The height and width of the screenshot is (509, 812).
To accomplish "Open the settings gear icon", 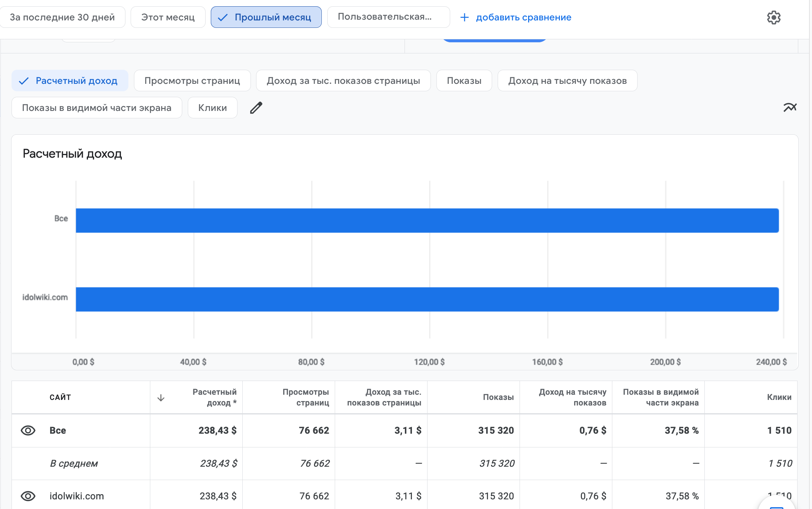I will (x=773, y=17).
